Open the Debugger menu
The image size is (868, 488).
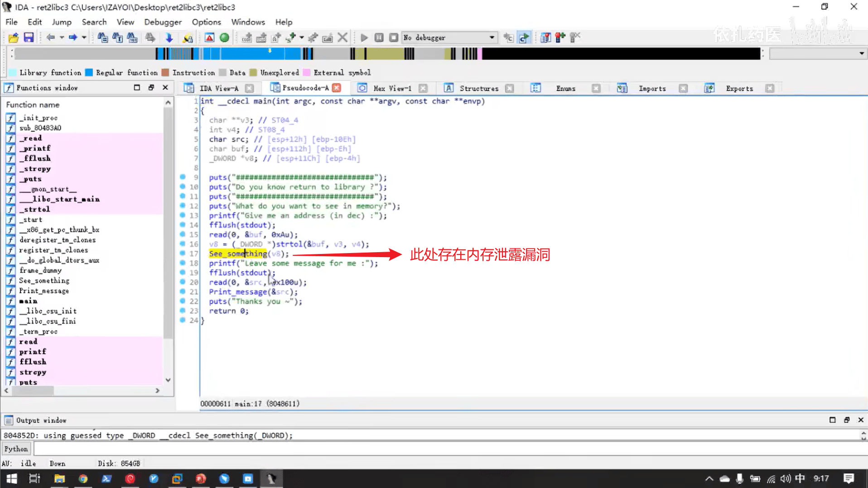[163, 22]
